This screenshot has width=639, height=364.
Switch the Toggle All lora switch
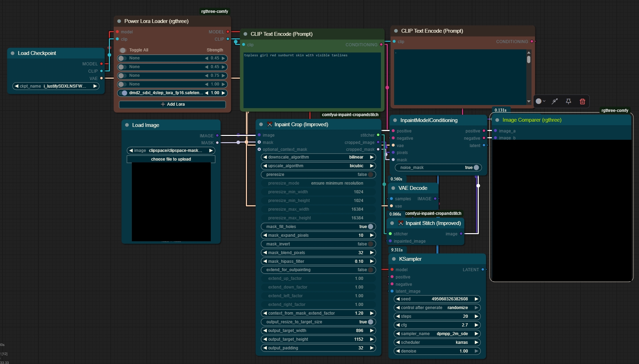click(122, 50)
